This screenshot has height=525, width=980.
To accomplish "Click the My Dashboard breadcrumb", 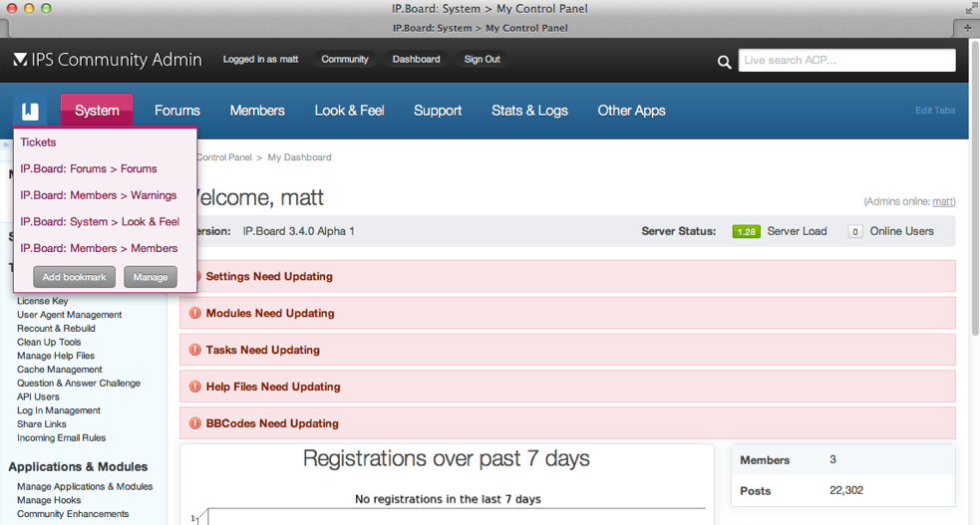I will (299, 157).
